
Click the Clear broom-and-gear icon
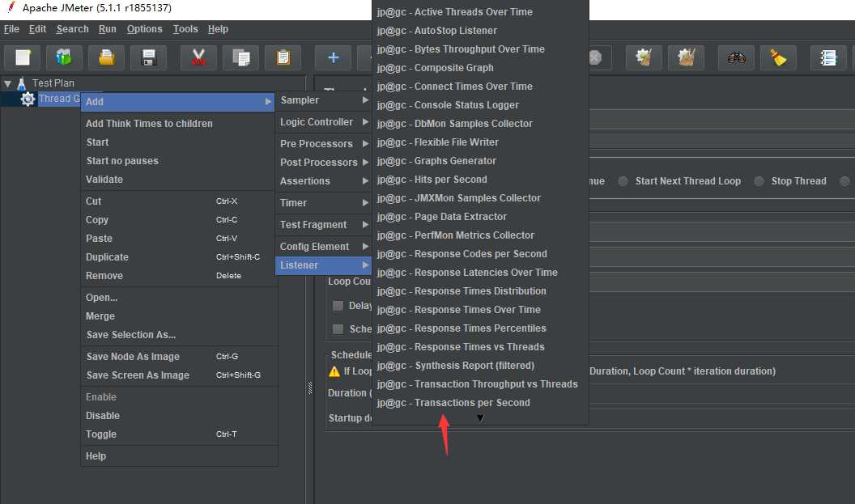click(644, 57)
